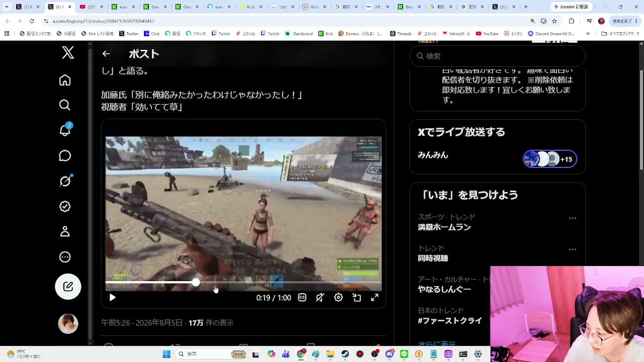644x362 pixels.
Task: Open the weather widget showing 26°C
Action: pos(24,354)
